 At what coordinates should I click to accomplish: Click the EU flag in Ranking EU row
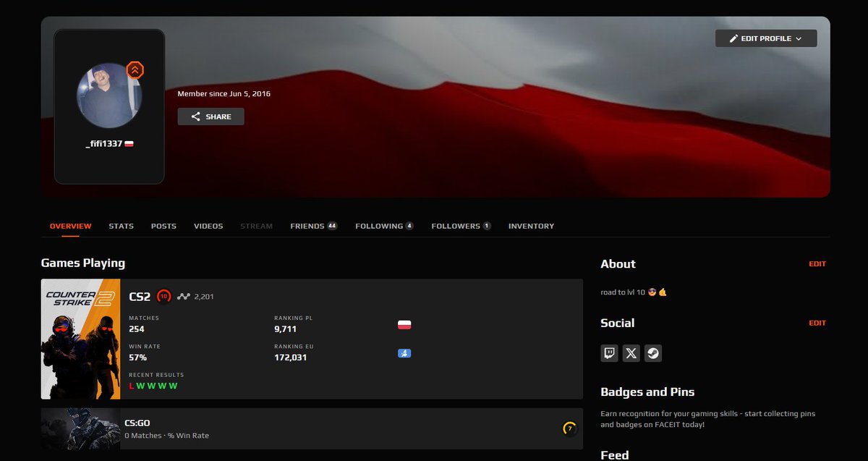point(404,353)
